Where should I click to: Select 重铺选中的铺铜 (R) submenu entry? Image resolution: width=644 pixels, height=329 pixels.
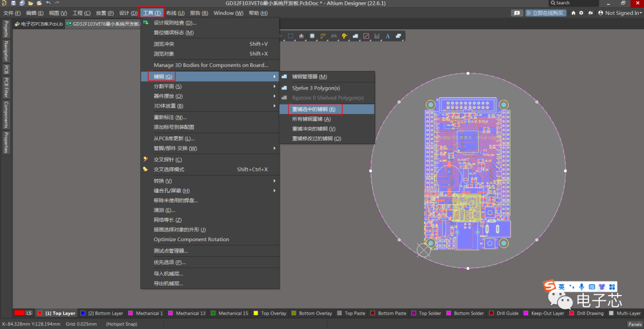(327, 109)
